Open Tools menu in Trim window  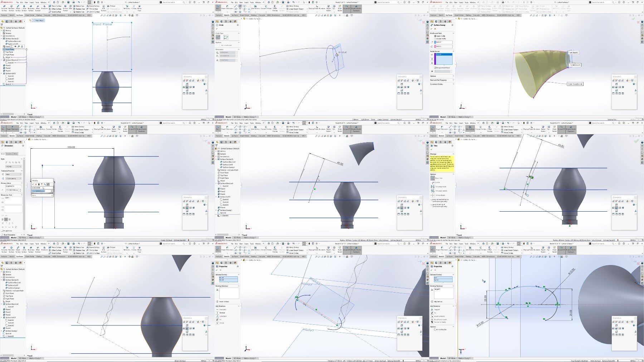[x=466, y=123]
